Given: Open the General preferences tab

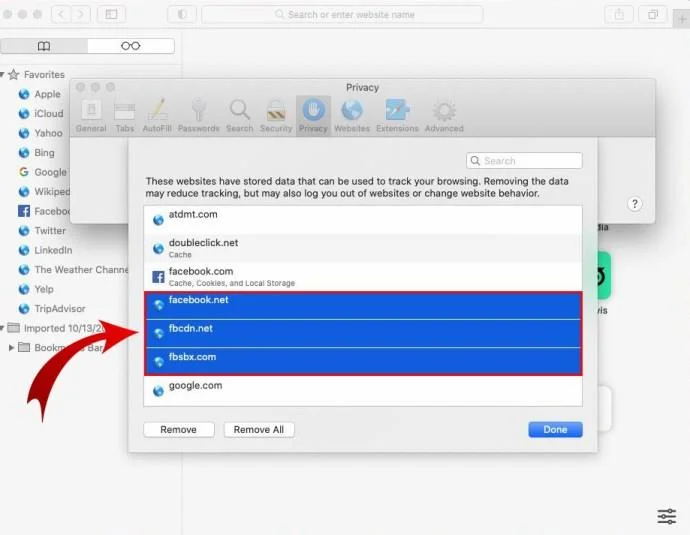Looking at the screenshot, I should click(91, 116).
